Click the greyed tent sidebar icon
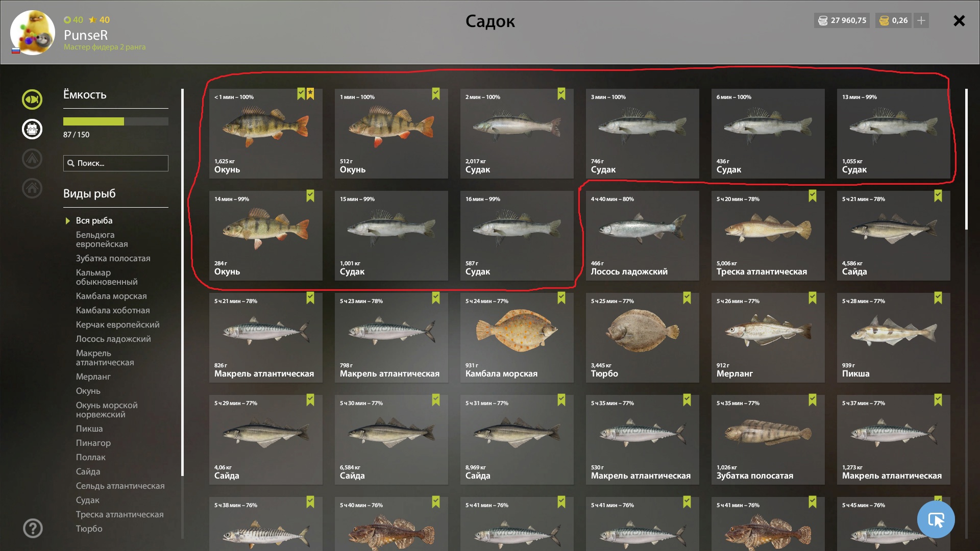Image resolution: width=980 pixels, height=551 pixels. point(32,158)
